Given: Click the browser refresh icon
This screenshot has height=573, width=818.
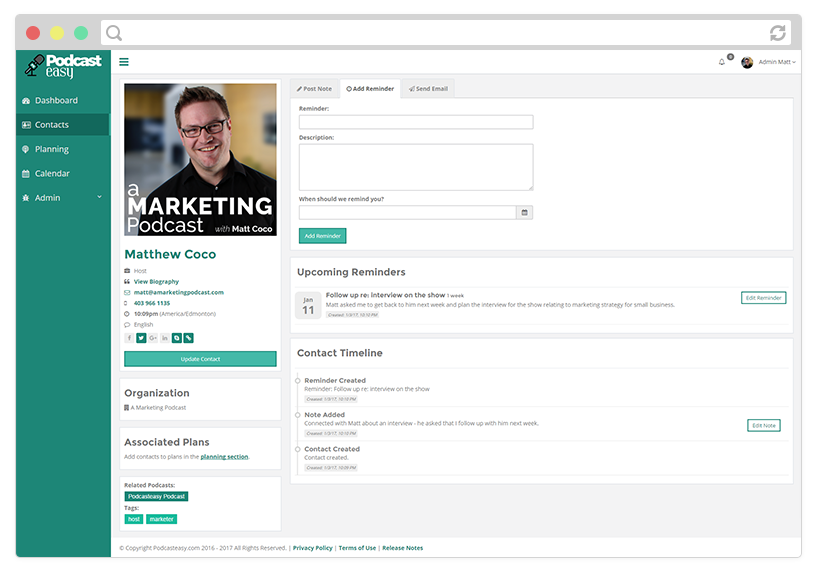Looking at the screenshot, I should pyautogui.click(x=777, y=33).
